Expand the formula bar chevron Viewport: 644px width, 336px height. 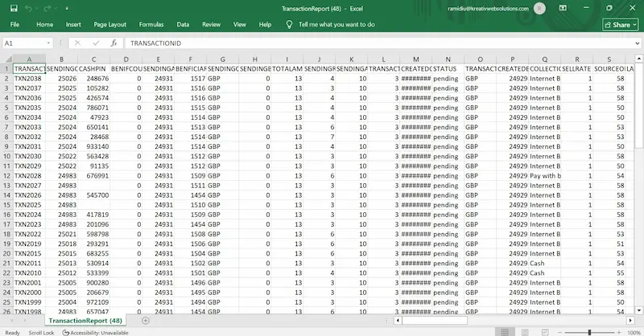pos(635,43)
